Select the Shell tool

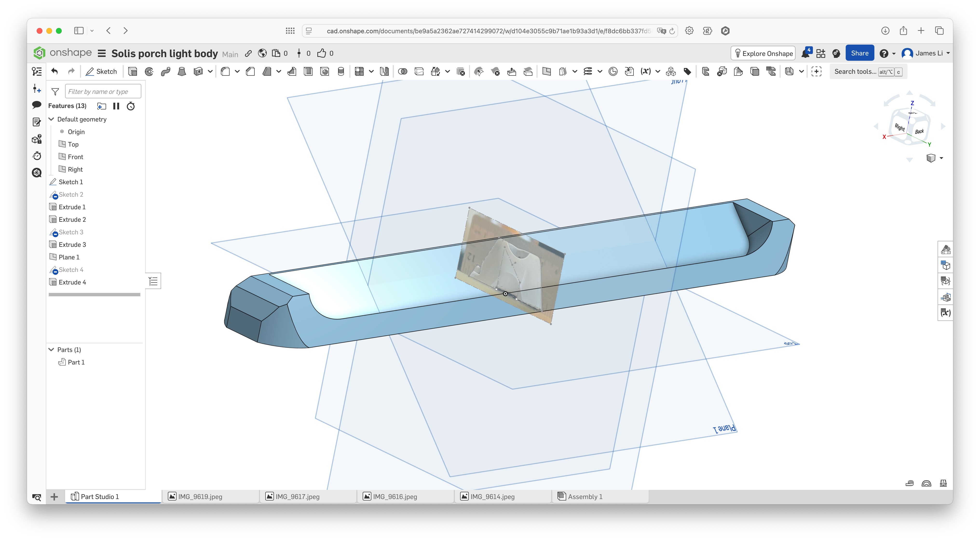point(308,72)
